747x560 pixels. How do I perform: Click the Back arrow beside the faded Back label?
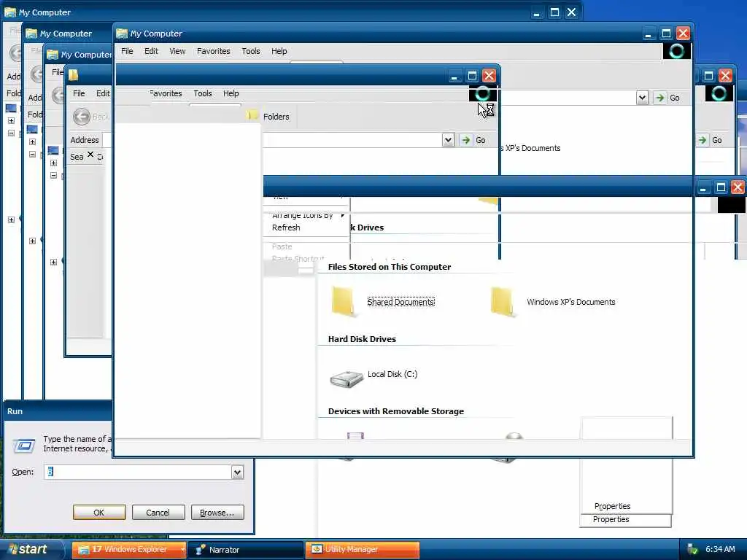[82, 117]
